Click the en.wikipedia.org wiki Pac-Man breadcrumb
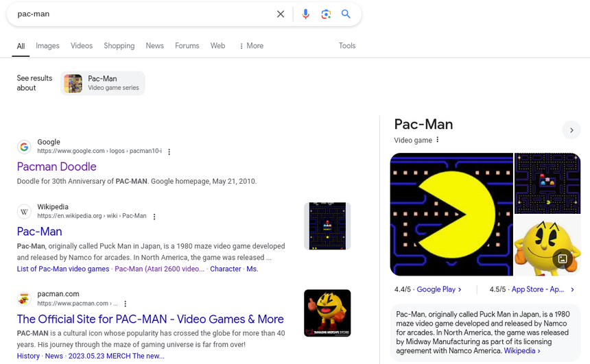590x364 pixels. point(92,216)
